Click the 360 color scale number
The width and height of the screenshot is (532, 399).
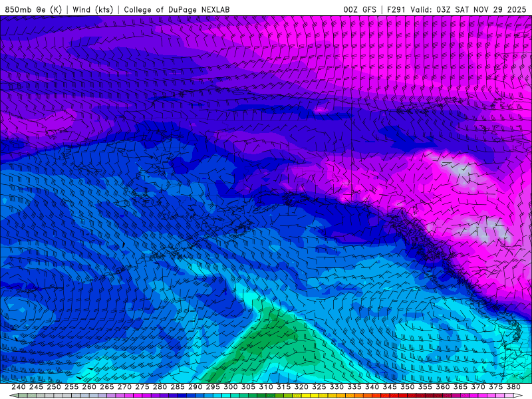coord(443,387)
